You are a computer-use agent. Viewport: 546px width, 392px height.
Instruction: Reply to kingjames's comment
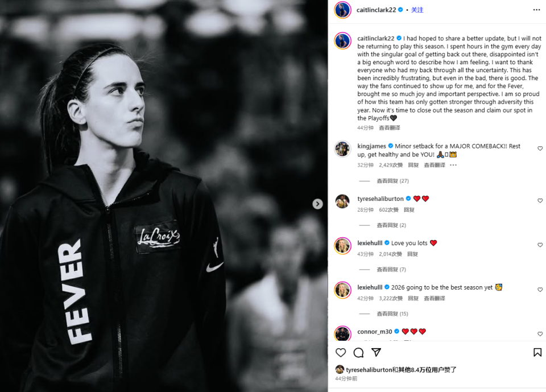413,165
